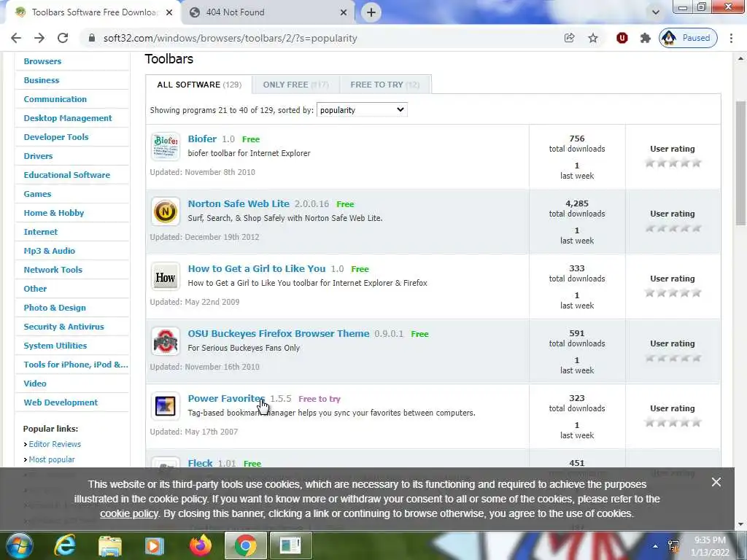Rate Power Favorites using its stars
This screenshot has width=747, height=560.
pyautogui.click(x=673, y=422)
